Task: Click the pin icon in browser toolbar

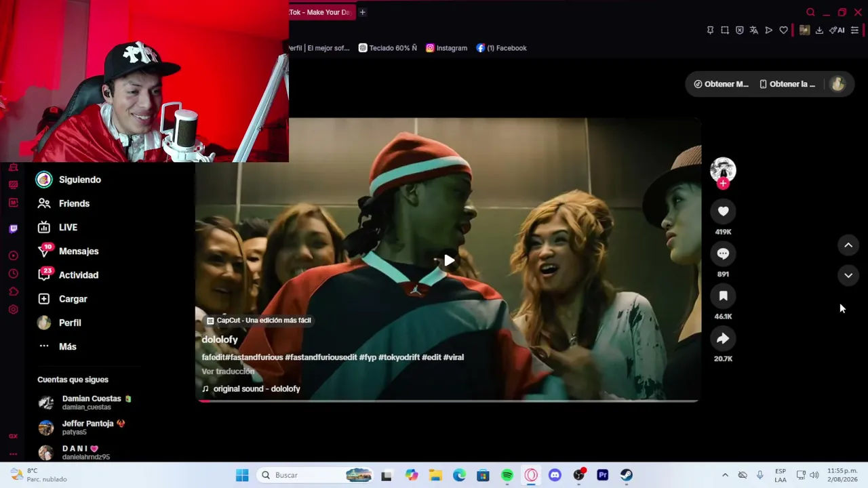Action: point(710,30)
